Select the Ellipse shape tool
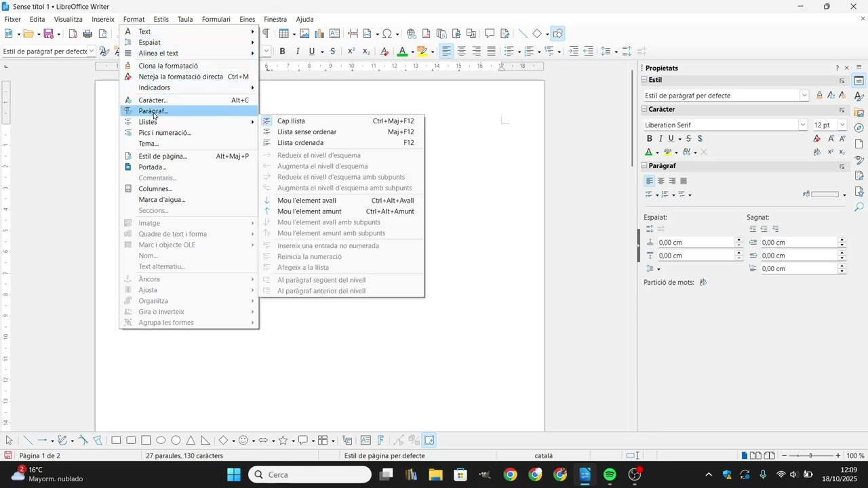Image resolution: width=868 pixels, height=488 pixels. coord(161,441)
